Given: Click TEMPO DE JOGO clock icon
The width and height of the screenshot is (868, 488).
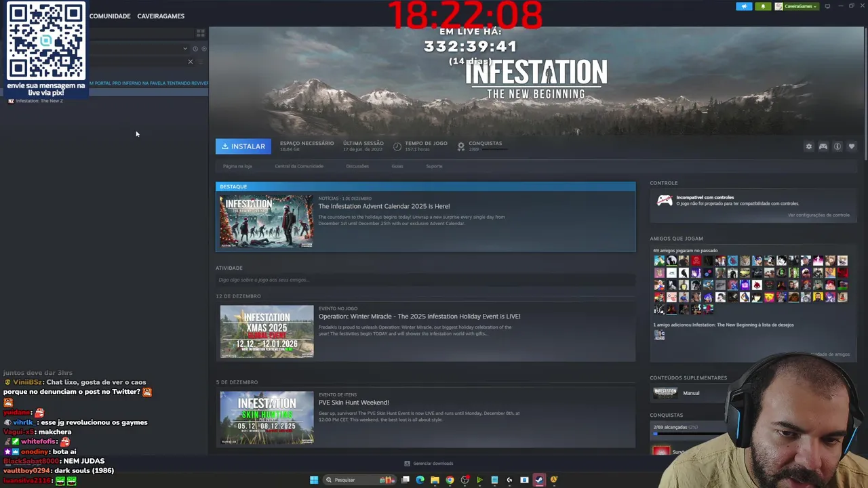Looking at the screenshot, I should (397, 146).
